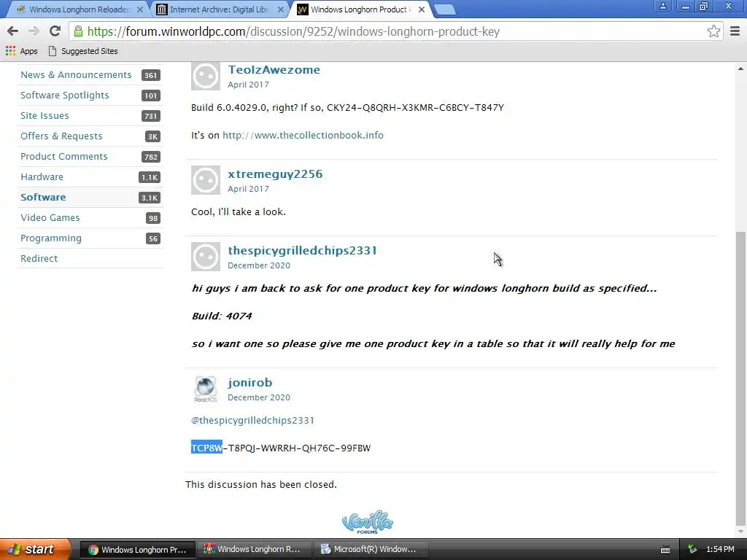
Task: Open thecollectionbook.info link
Action: click(x=303, y=135)
